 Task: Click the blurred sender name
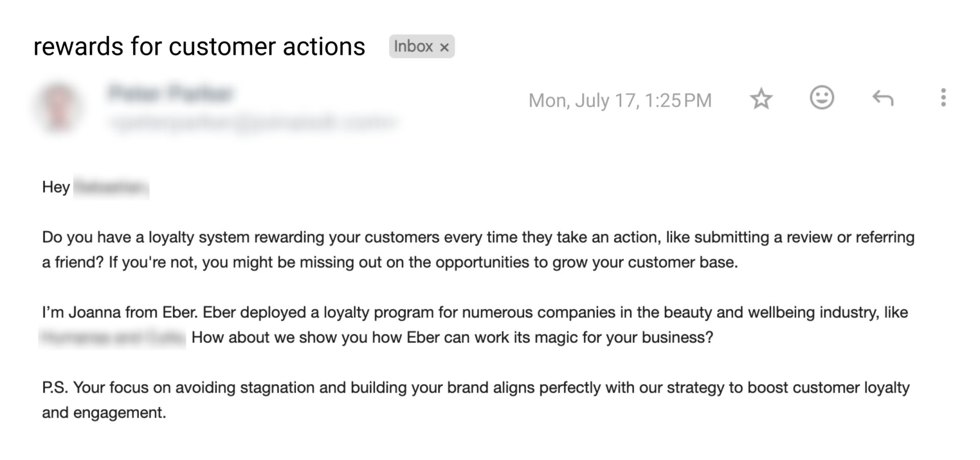click(171, 93)
